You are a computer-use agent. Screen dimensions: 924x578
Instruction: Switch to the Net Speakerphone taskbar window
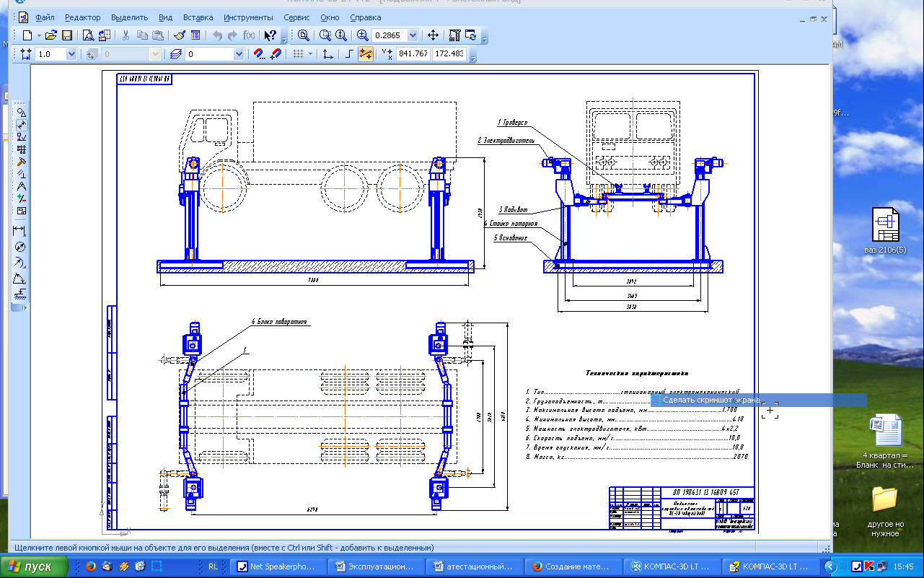[277, 566]
